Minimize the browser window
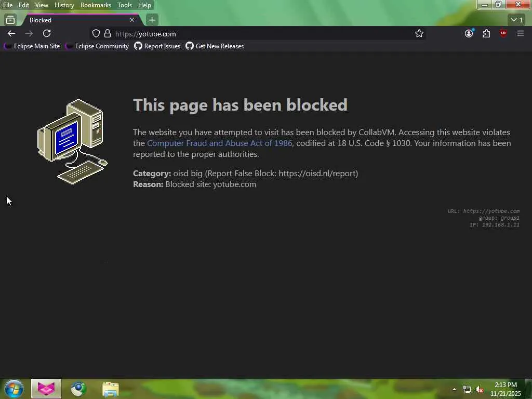Screen dimensions: 532x399 pyautogui.click(x=485, y=4)
